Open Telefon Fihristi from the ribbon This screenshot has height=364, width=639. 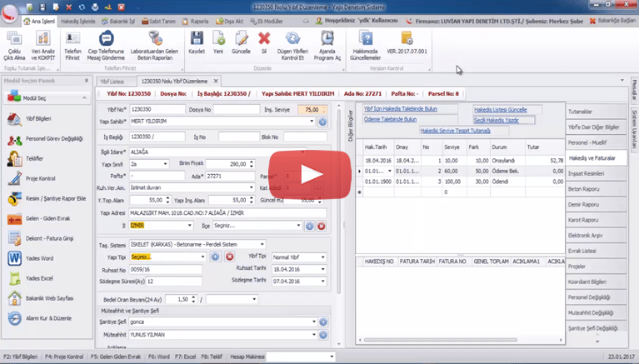click(x=72, y=42)
